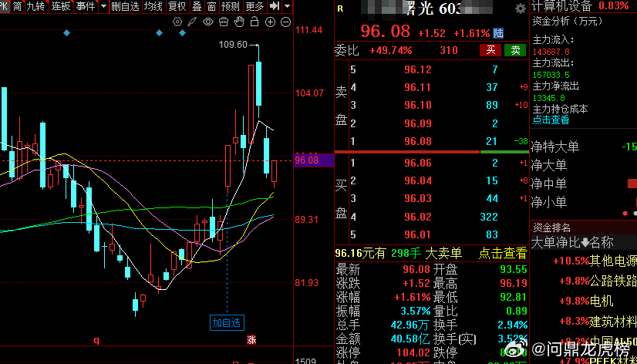This screenshot has width=637, height=364.
Task: Open quote panel settings gear
Action: (x=520, y=8)
